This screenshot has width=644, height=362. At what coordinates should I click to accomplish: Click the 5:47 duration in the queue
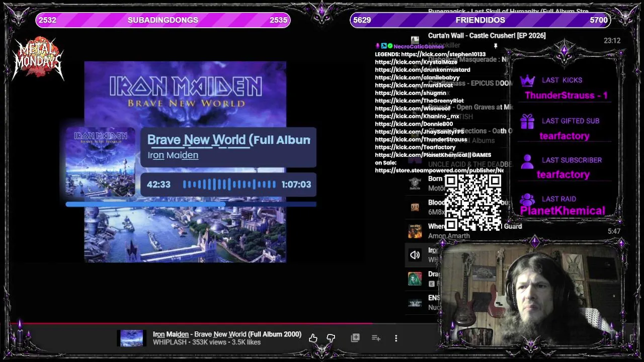coord(614,231)
